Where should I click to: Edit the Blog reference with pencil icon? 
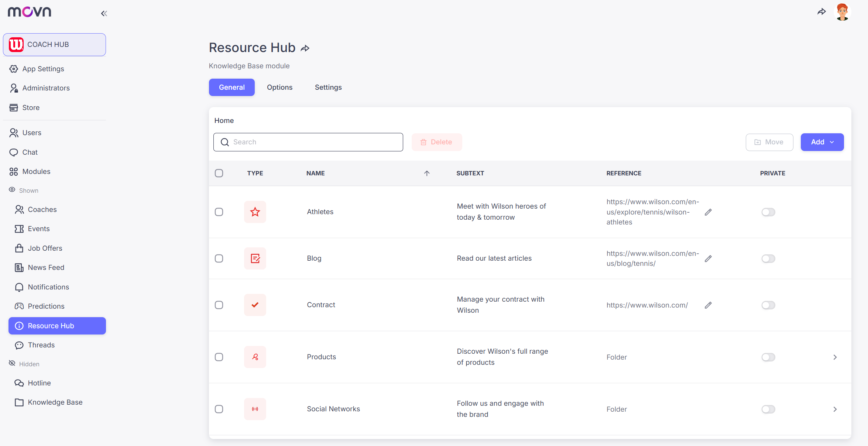708,258
